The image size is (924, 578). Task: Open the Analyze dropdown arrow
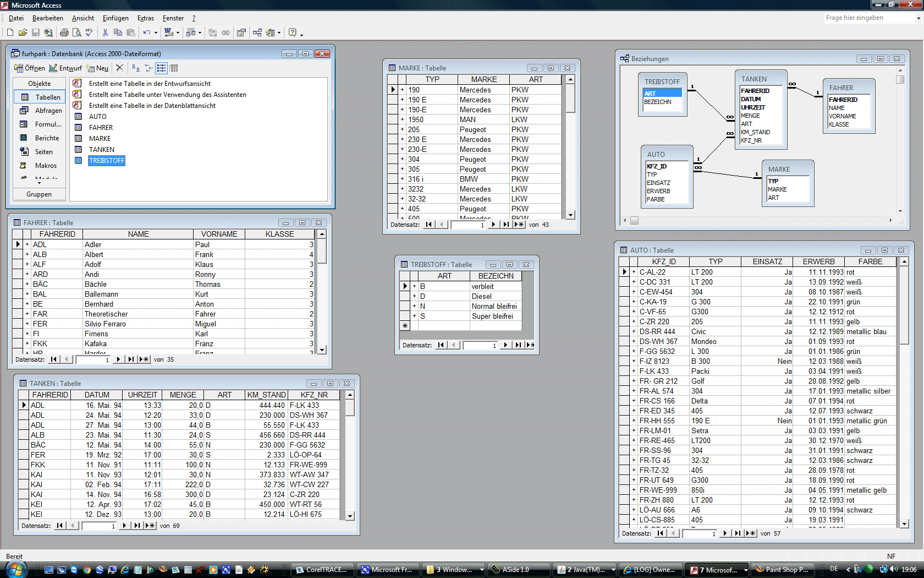pos(200,32)
